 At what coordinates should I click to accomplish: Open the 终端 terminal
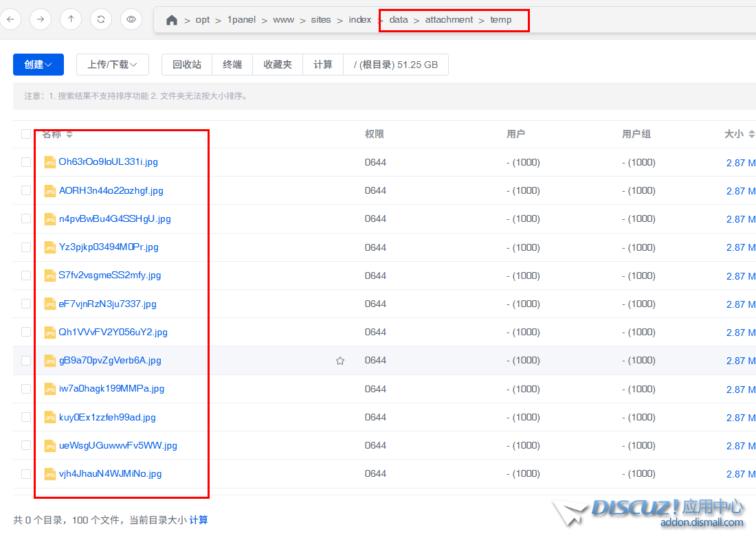(232, 65)
